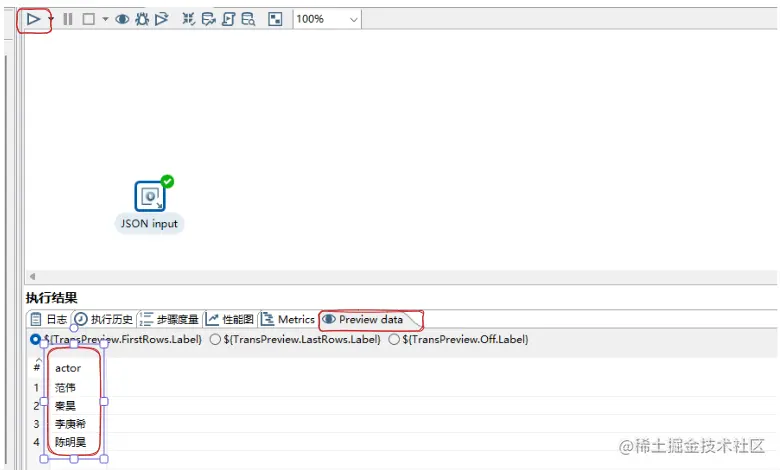Select the JSON input step icon

[150, 196]
